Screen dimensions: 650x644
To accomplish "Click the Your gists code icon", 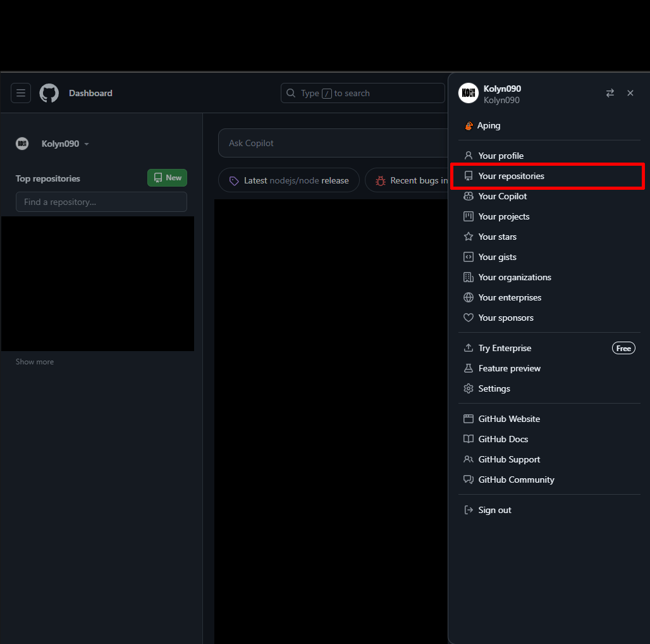I will pos(469,257).
